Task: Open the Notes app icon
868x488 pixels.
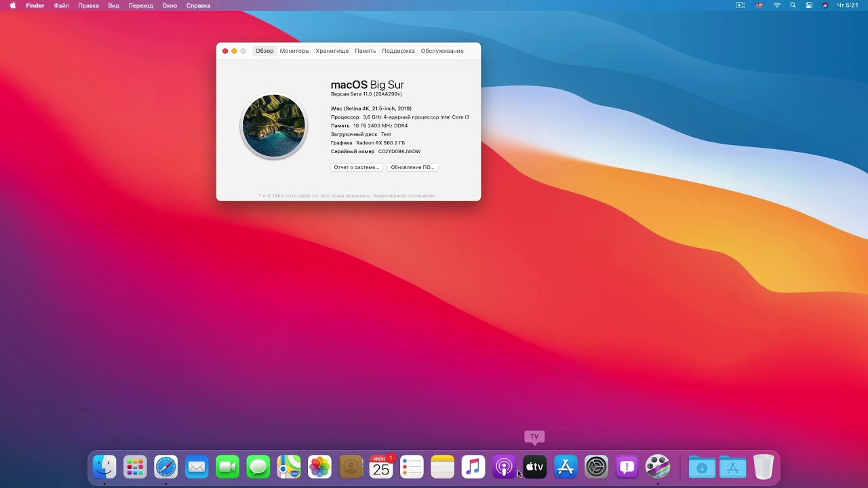Action: tap(442, 466)
